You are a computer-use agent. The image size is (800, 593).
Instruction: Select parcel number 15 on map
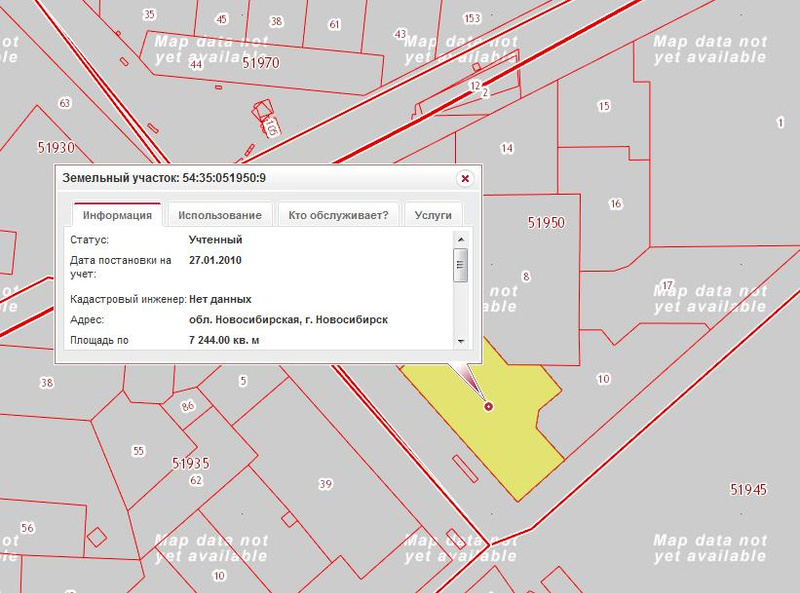point(603,105)
